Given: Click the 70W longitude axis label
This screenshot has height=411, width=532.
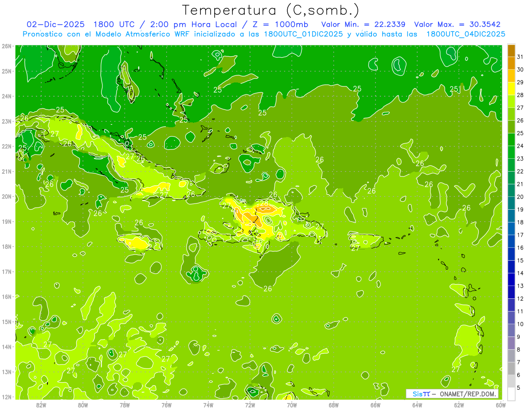Looking at the screenshot, I should pos(292,405).
